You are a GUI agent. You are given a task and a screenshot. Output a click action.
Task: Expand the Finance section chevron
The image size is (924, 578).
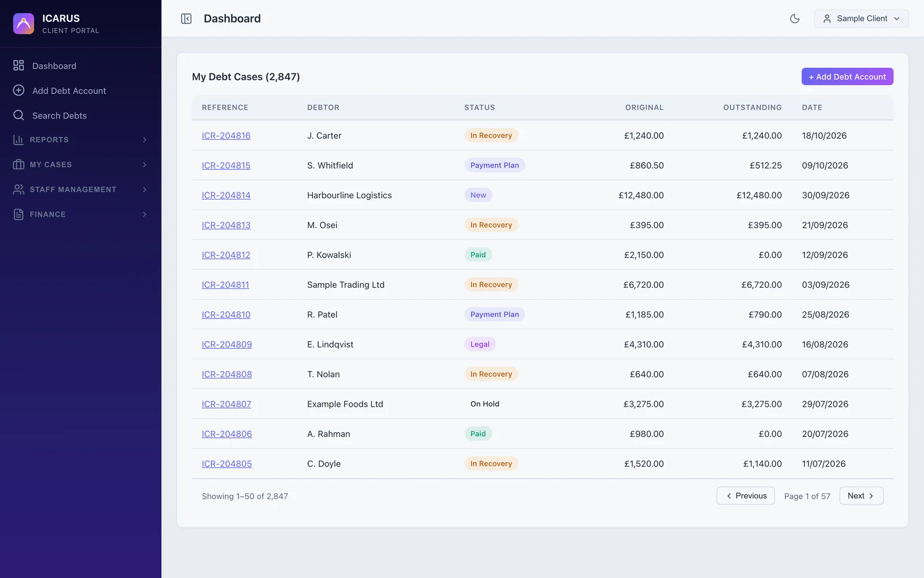144,214
